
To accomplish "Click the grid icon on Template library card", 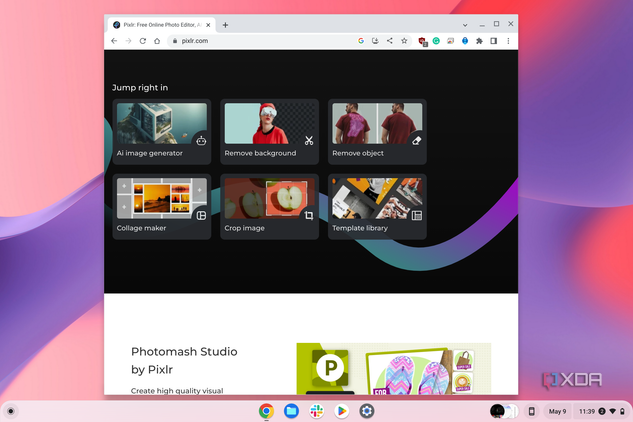I will (x=417, y=216).
